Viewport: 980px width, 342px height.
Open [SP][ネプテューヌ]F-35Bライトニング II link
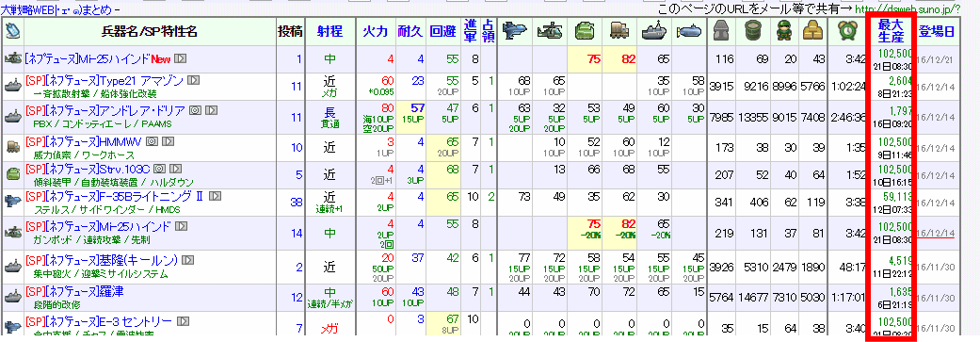click(115, 196)
